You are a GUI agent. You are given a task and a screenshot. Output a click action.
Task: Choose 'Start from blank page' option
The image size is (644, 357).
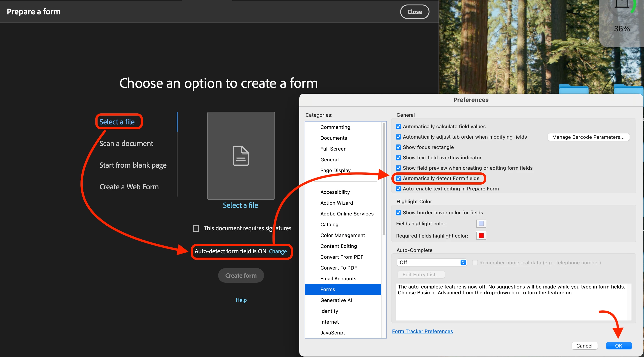click(x=133, y=165)
